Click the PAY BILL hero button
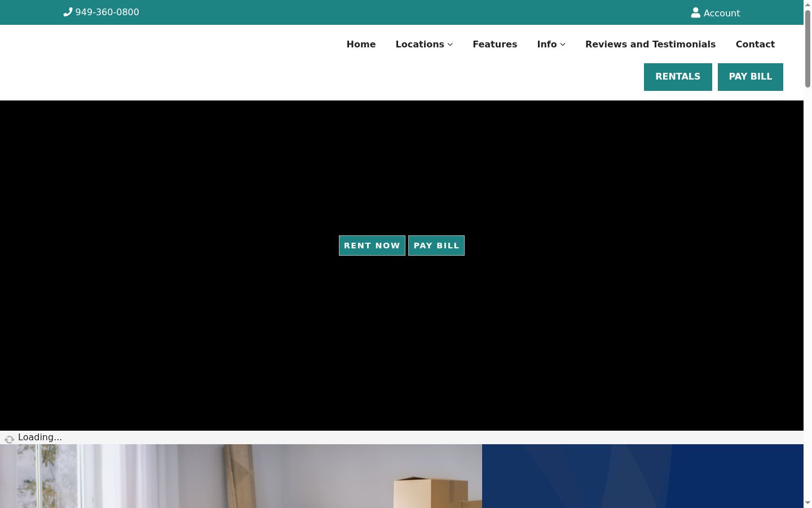 pyautogui.click(x=436, y=246)
